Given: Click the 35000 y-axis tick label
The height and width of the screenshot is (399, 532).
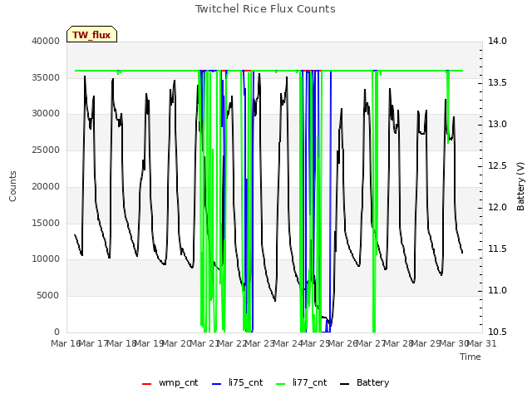Looking at the screenshot, I should (x=46, y=77).
